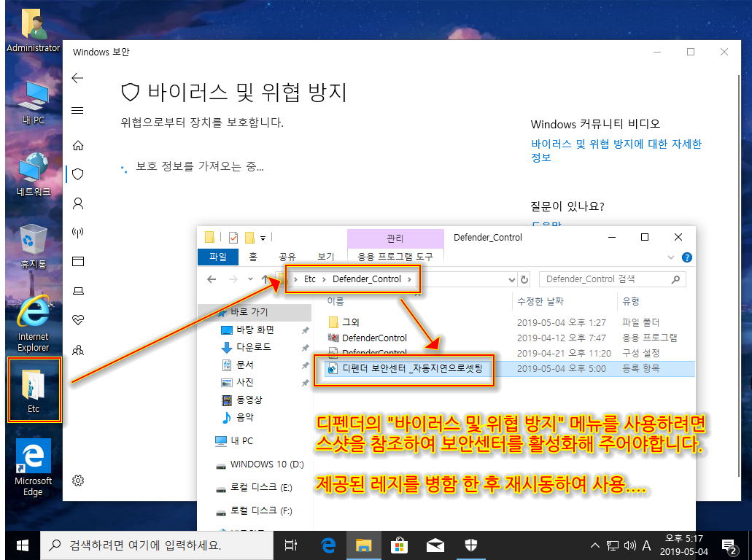Viewport: 752px width, 560px height.
Task: Open recent locations dropdown arrow
Action: coord(250,279)
